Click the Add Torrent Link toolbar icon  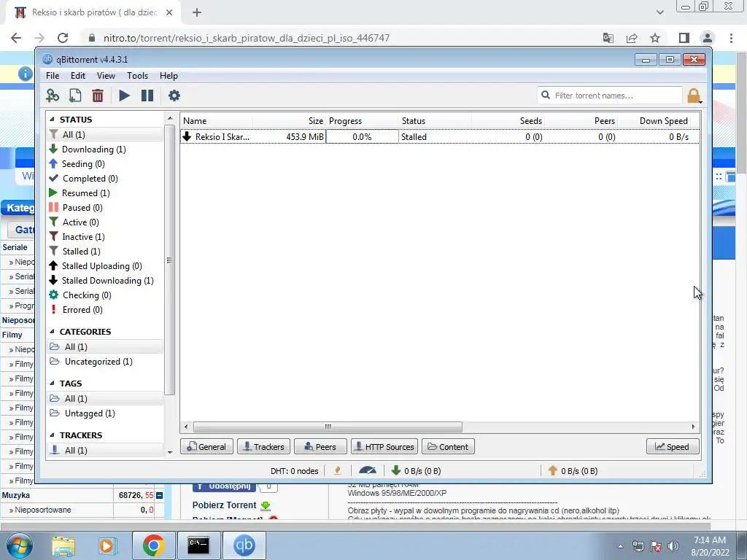pos(53,96)
